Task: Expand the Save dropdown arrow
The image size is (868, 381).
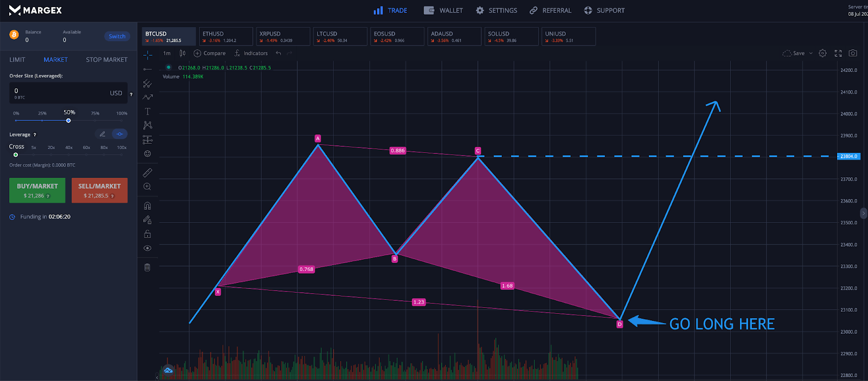Action: pyautogui.click(x=811, y=53)
